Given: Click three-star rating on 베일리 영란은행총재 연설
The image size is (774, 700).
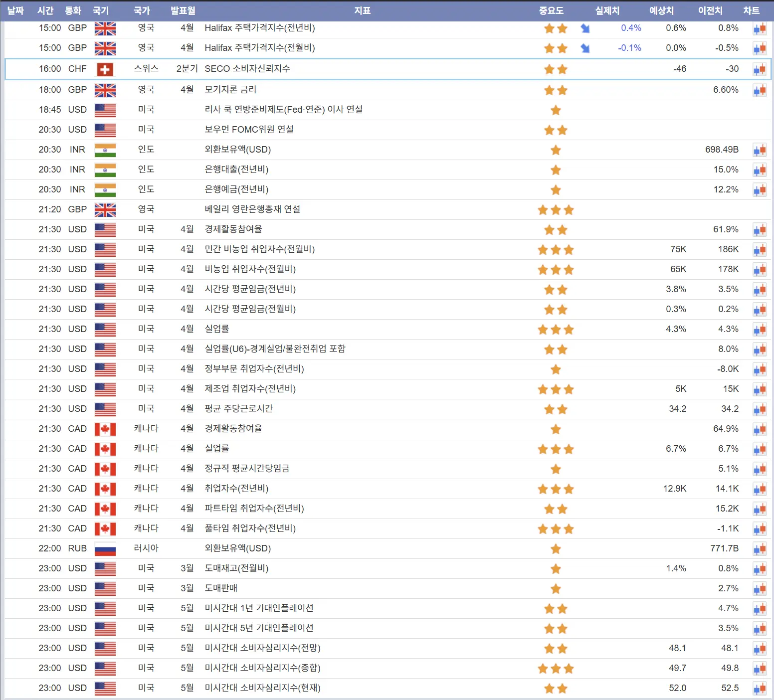Looking at the screenshot, I should pos(556,210).
